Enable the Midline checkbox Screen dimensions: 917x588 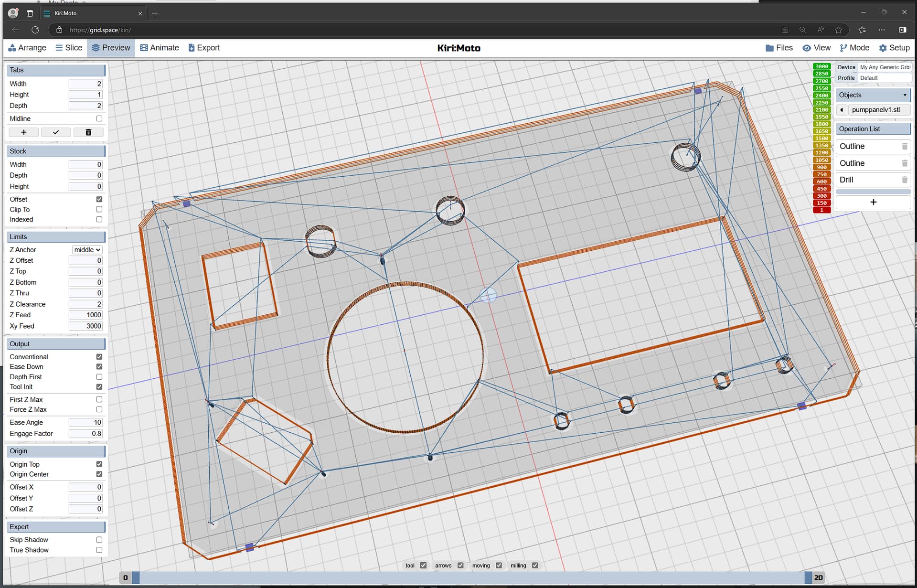(x=99, y=118)
